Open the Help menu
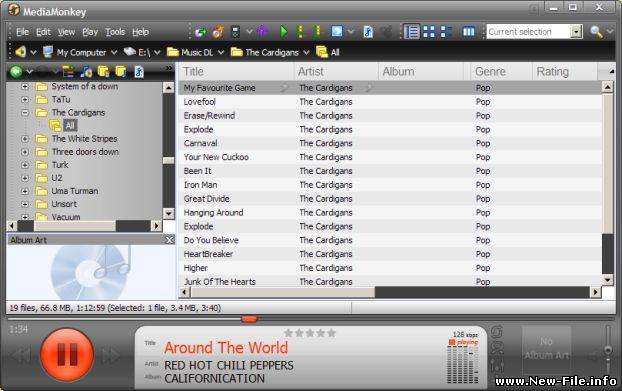 point(140,32)
